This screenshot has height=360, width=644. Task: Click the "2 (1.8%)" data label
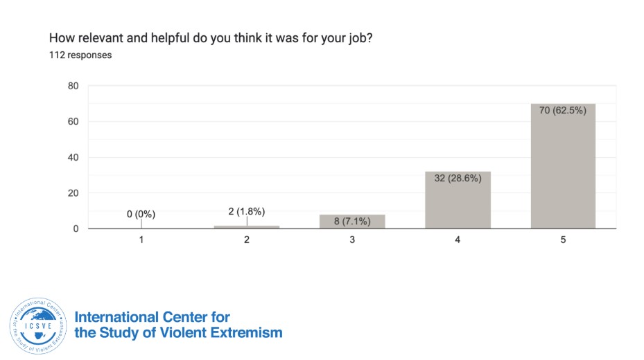(x=247, y=211)
